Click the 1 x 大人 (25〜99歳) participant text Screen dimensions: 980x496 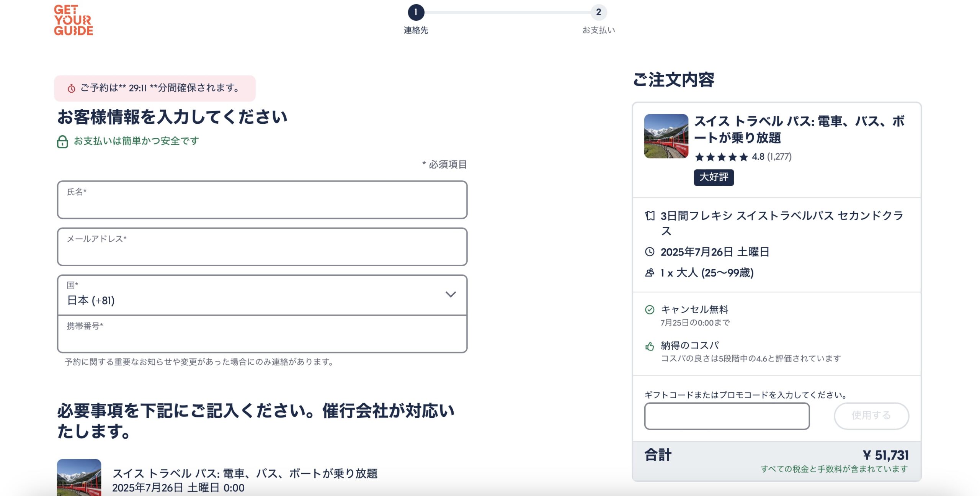(x=707, y=273)
